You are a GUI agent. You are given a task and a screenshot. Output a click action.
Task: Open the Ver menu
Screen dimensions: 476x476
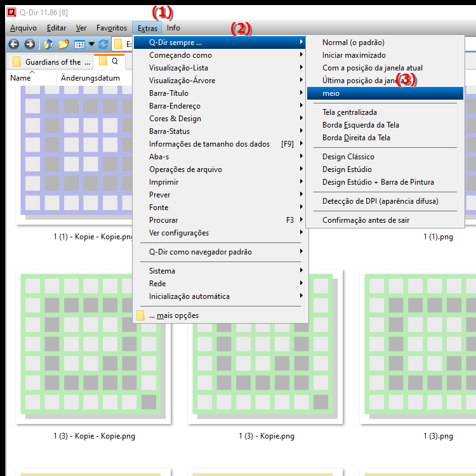click(x=81, y=28)
